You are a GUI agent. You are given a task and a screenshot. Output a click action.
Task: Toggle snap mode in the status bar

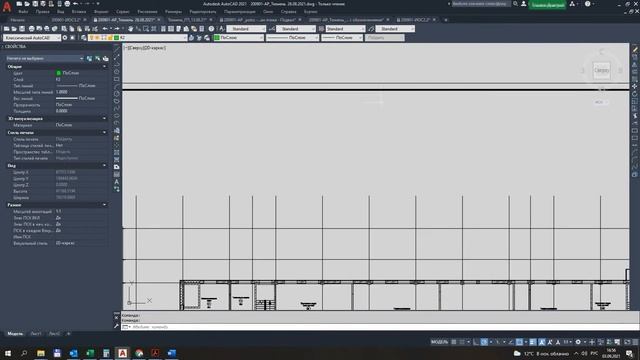tap(462, 342)
